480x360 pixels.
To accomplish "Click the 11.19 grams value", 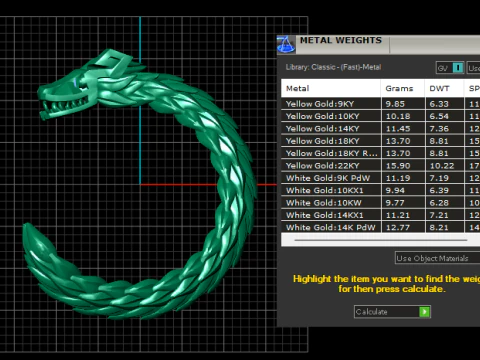I will tap(398, 178).
